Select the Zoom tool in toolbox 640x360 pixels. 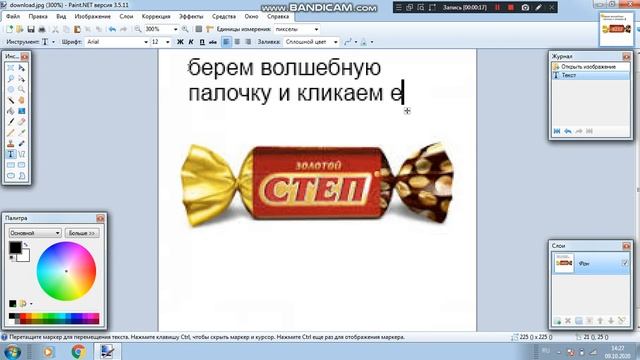coord(21,89)
